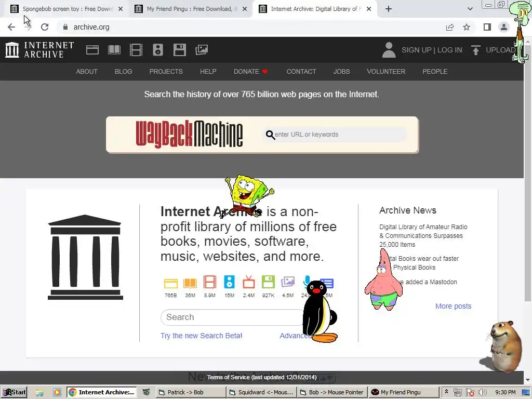Open the More posts link

pyautogui.click(x=453, y=306)
